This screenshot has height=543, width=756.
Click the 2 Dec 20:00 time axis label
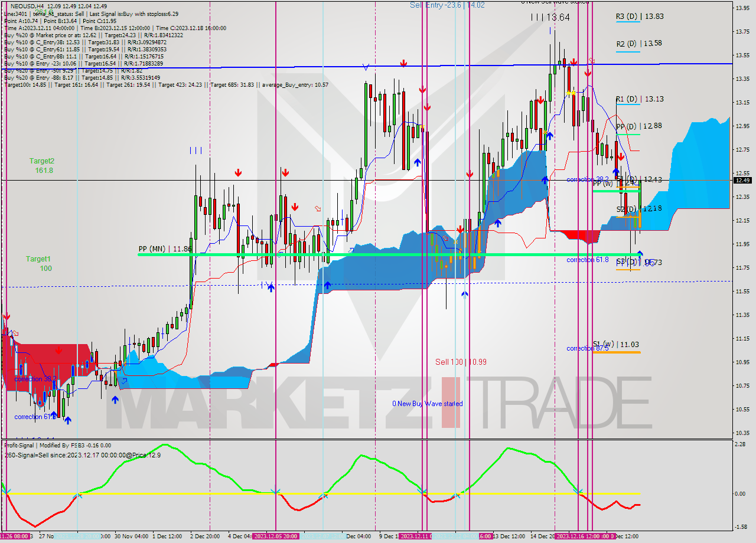tap(206, 537)
